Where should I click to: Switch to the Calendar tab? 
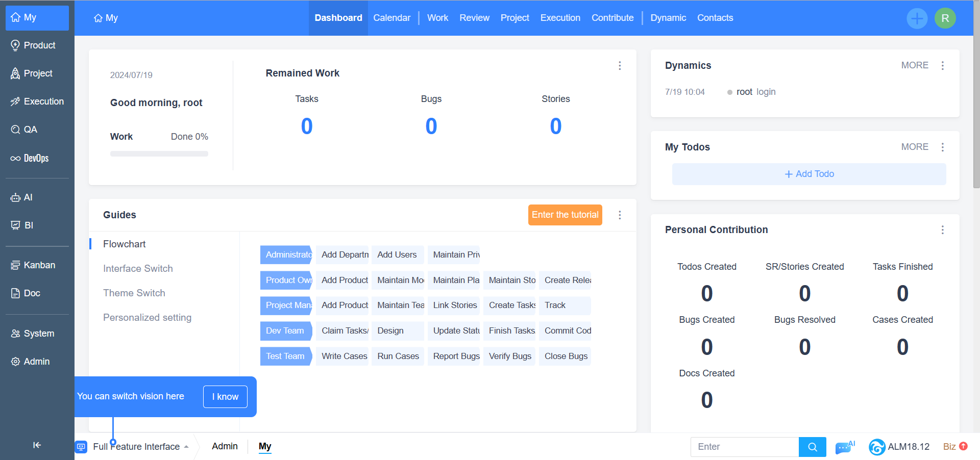pos(391,18)
